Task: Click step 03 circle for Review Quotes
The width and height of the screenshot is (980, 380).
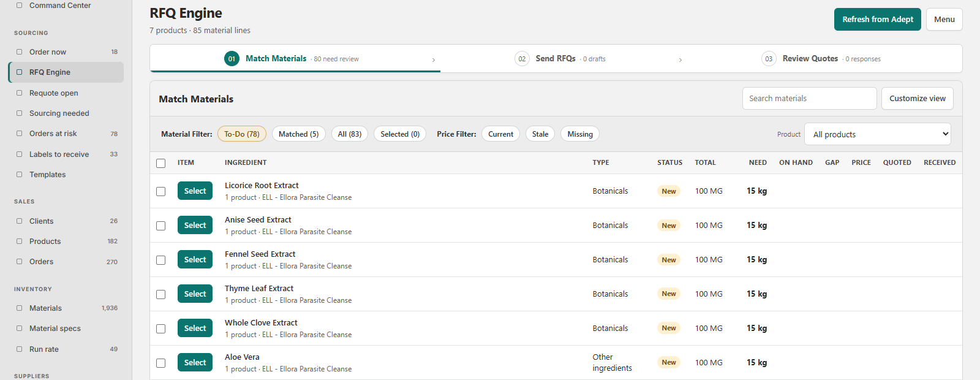Action: (x=769, y=59)
